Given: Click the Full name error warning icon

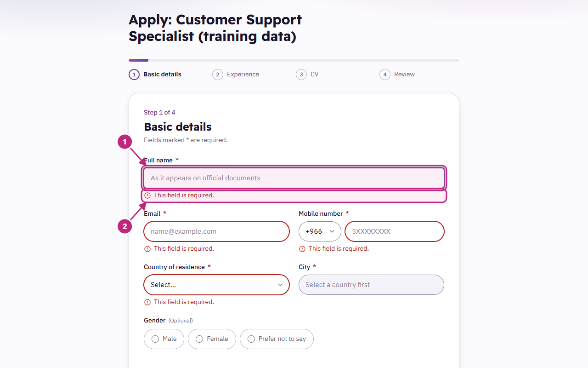Looking at the screenshot, I should (147, 195).
